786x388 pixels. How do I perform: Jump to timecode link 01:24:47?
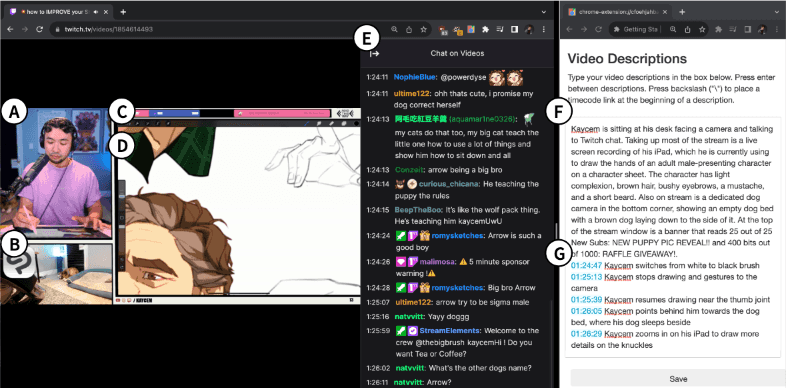point(586,265)
